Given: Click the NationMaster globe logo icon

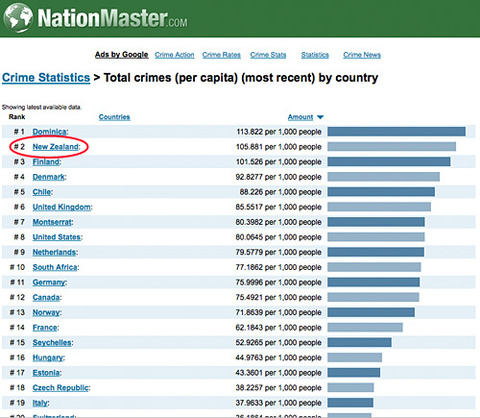Looking at the screenshot, I should 18,17.
